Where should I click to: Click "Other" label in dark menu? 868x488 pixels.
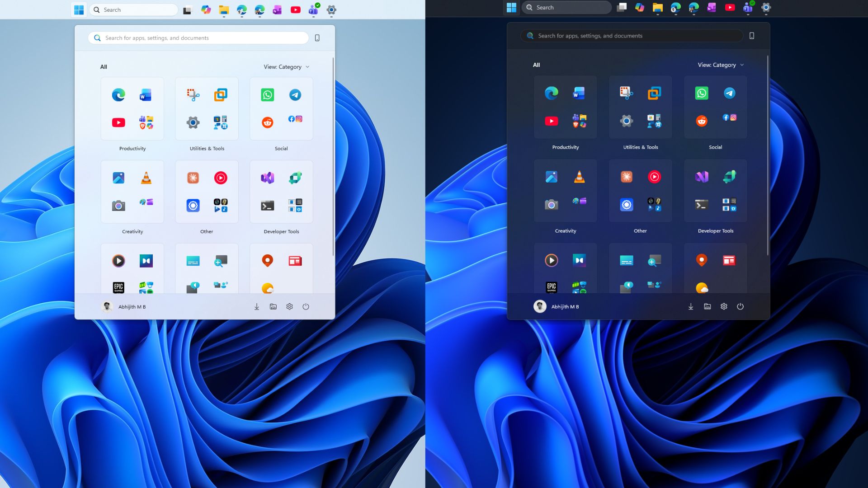[640, 231]
